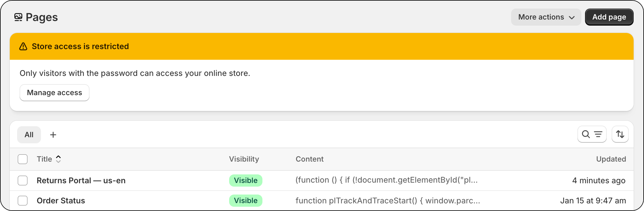Click the Manage access button
Screen dimensions: 644x211
tap(54, 92)
